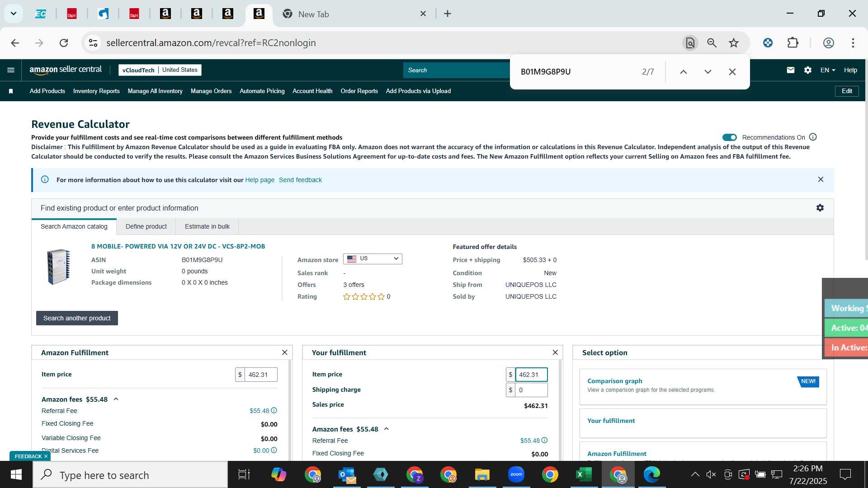Open Seller Central settings gear
Viewport: 868px width, 488px height.
808,70
